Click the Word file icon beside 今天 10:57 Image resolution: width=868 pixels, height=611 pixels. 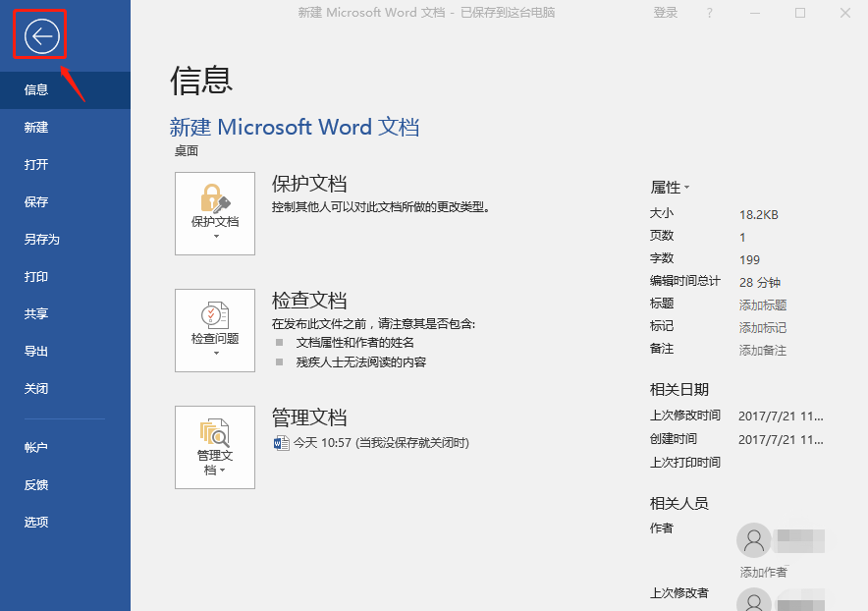tap(281, 443)
